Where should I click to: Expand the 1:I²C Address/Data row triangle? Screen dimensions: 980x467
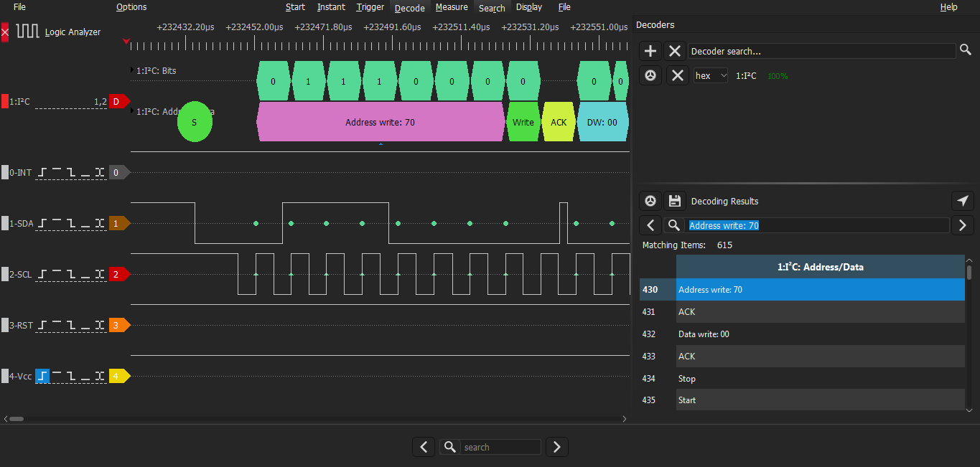tap(132, 111)
